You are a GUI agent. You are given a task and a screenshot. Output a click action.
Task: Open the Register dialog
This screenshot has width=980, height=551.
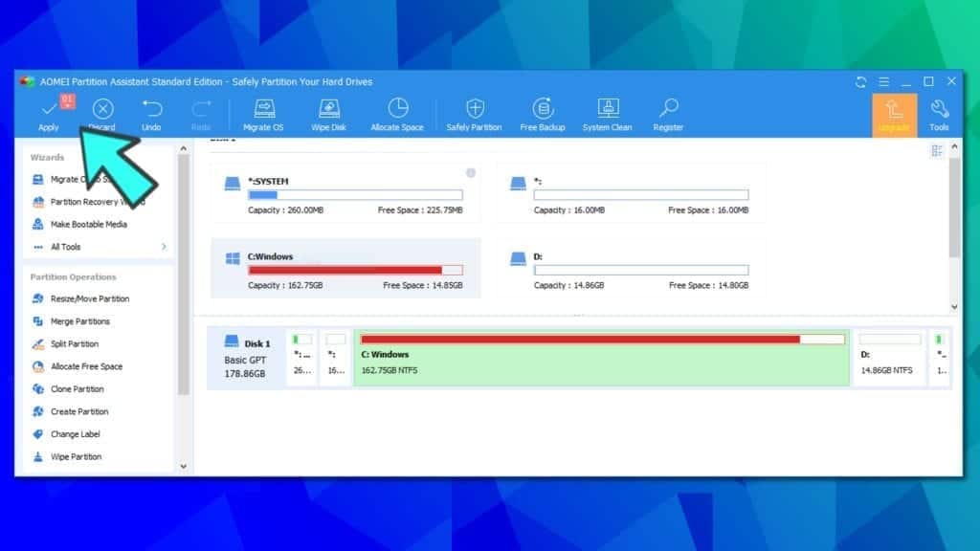click(668, 115)
